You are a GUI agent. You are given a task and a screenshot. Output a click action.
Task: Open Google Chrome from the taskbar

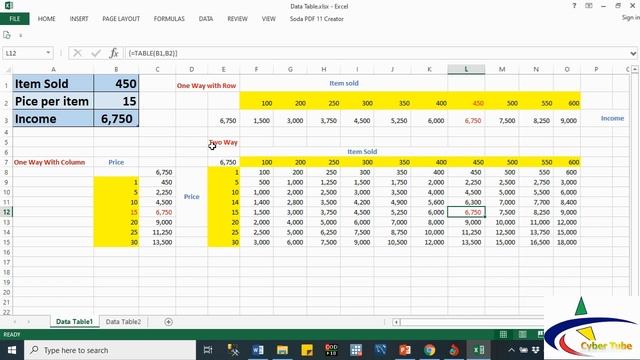[429, 350]
